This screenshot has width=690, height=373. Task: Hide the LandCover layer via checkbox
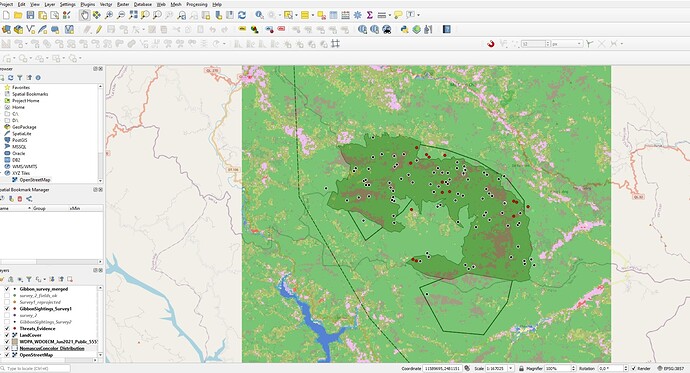coord(7,335)
